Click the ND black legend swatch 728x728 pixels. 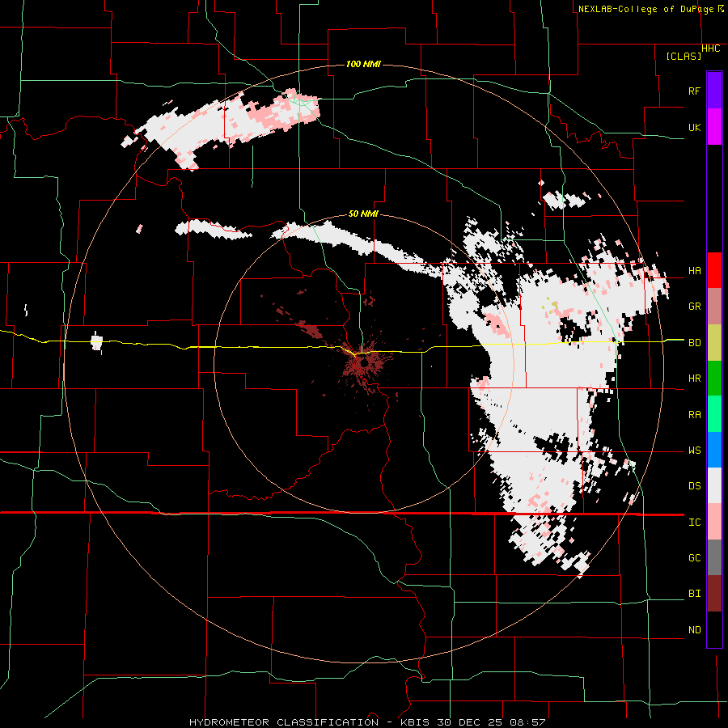coord(714,629)
